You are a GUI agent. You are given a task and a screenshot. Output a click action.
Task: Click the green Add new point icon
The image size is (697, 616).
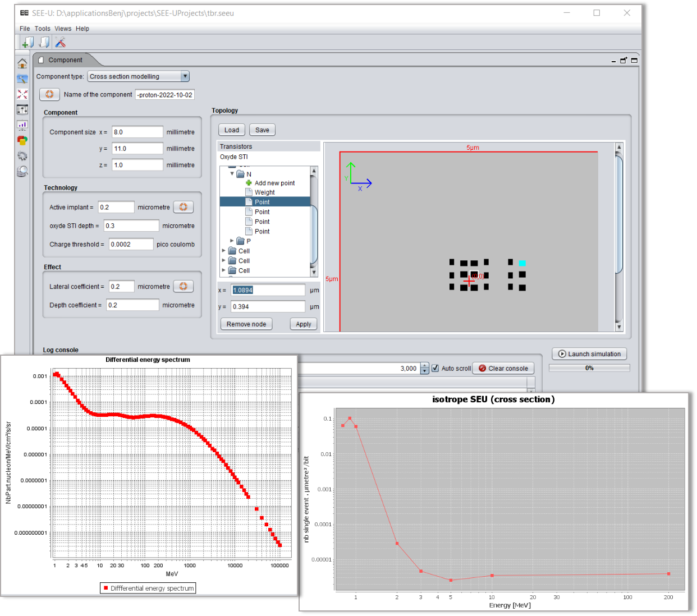[x=249, y=183]
